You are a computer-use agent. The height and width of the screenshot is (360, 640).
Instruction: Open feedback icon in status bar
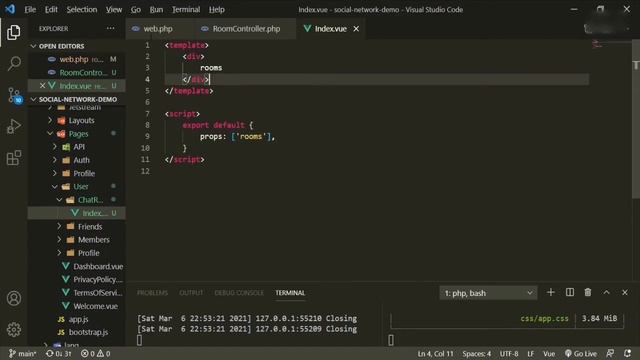pyautogui.click(x=610, y=353)
